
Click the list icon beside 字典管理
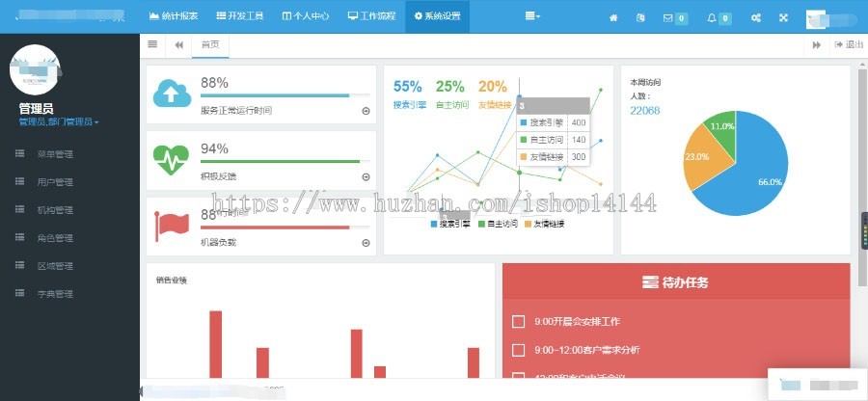click(x=20, y=293)
